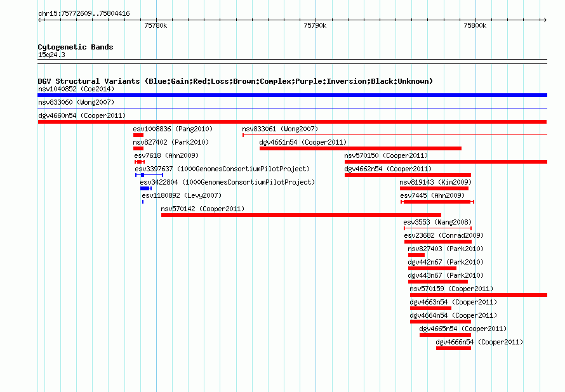This screenshot has width=565, height=392.
Task: Click the red dgv442n67 loss bar
Action: click(432, 268)
